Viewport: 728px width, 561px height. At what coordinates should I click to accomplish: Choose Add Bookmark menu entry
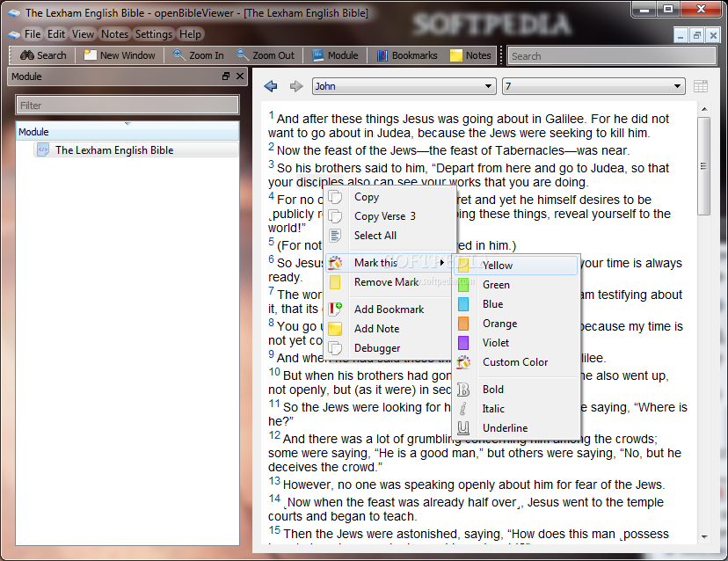[x=388, y=310]
